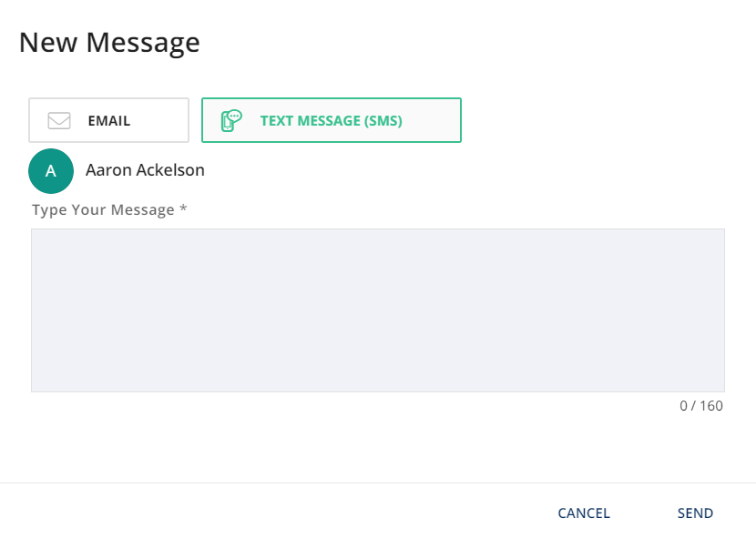This screenshot has height=538, width=756.
Task: Switch to the EMAIL message type
Action: click(109, 120)
